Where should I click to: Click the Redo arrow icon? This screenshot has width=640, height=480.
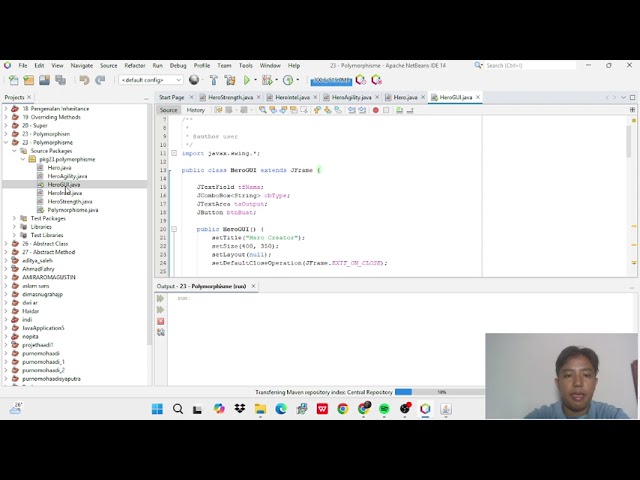pyautogui.click(x=100, y=80)
